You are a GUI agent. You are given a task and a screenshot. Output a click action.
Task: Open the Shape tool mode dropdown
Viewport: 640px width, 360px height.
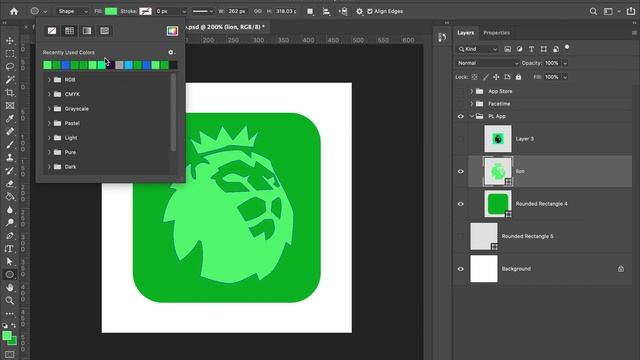72,11
